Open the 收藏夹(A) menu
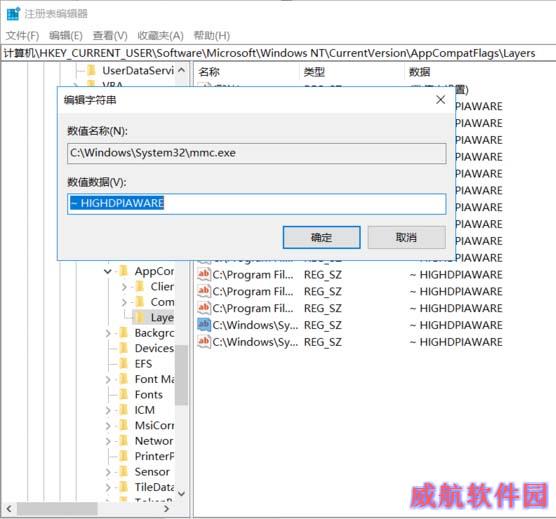The image size is (556, 519). click(160, 35)
